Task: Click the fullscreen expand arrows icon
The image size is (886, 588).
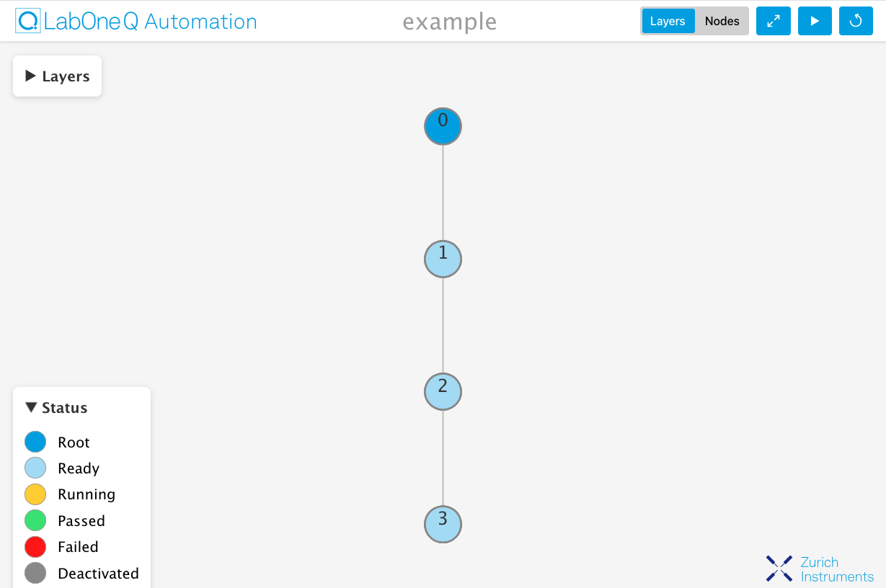Action: 773,21
